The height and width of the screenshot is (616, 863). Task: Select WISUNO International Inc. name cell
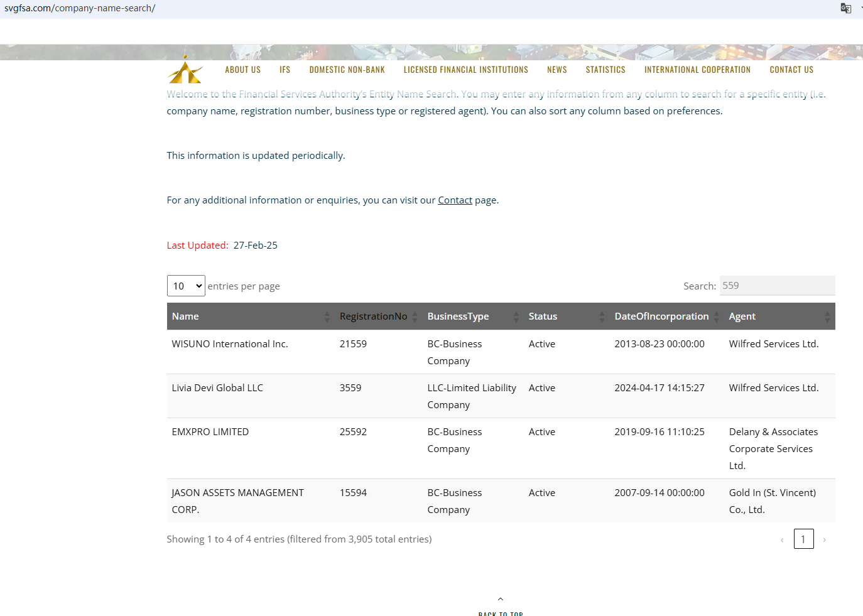[x=230, y=344]
